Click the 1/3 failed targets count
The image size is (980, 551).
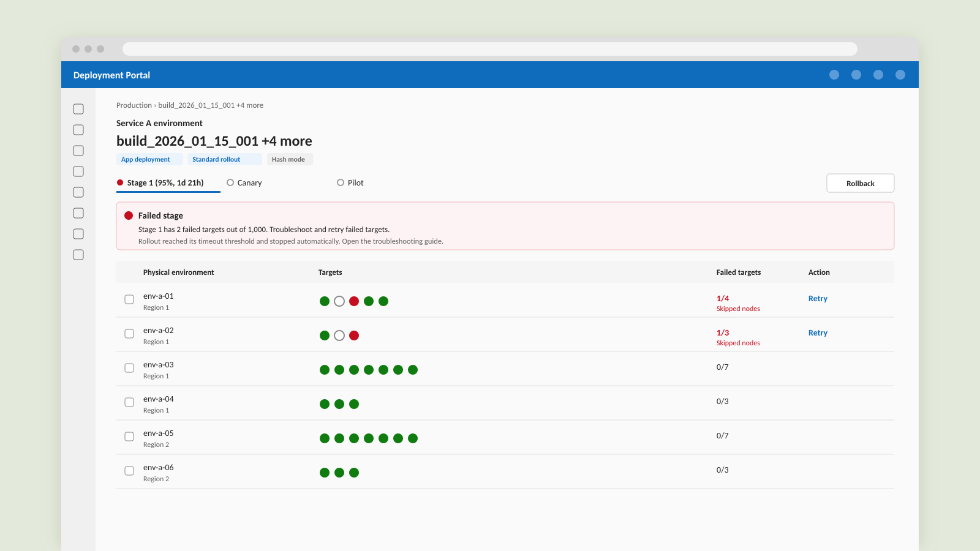(723, 333)
